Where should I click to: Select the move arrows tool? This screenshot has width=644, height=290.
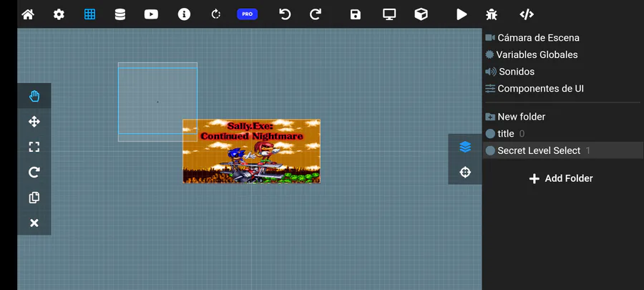34,122
